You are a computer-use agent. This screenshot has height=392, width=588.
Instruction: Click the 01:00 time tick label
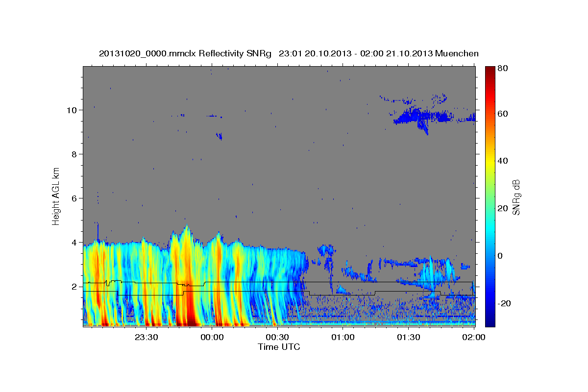[x=343, y=338]
